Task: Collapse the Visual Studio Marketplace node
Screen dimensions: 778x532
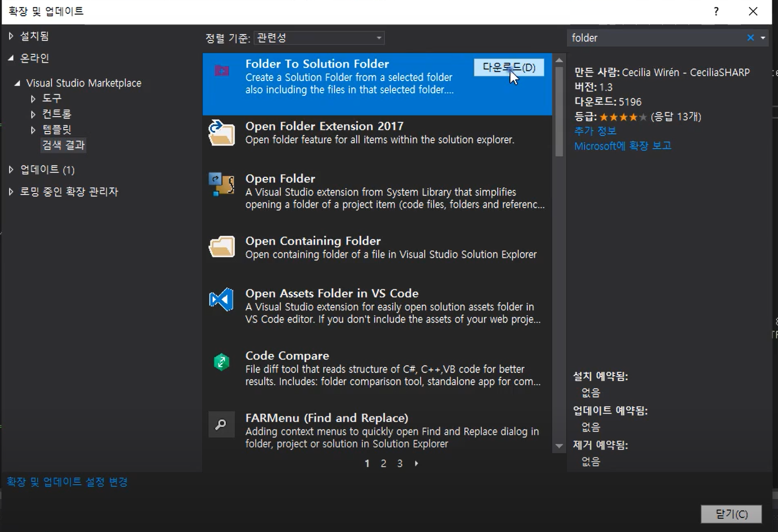Action: (x=17, y=83)
